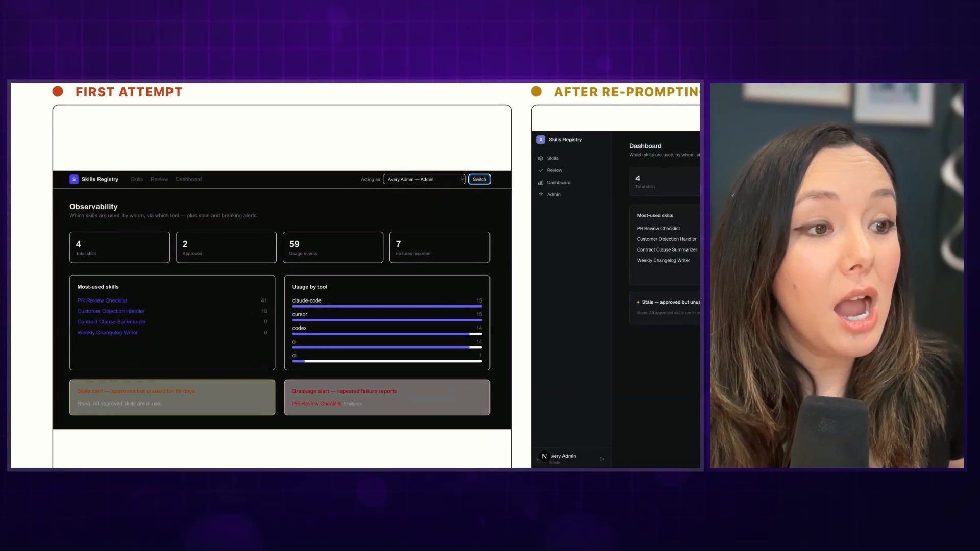Image resolution: width=980 pixels, height=551 pixels.
Task: Click the Most-used skills heading in the first attempt
Action: coord(98,287)
